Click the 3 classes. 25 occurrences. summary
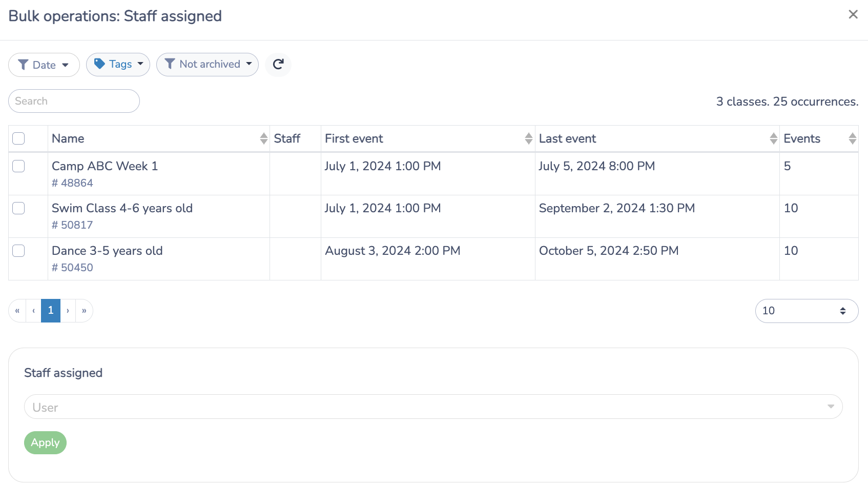Viewport: 868px width, 484px height. 787,102
